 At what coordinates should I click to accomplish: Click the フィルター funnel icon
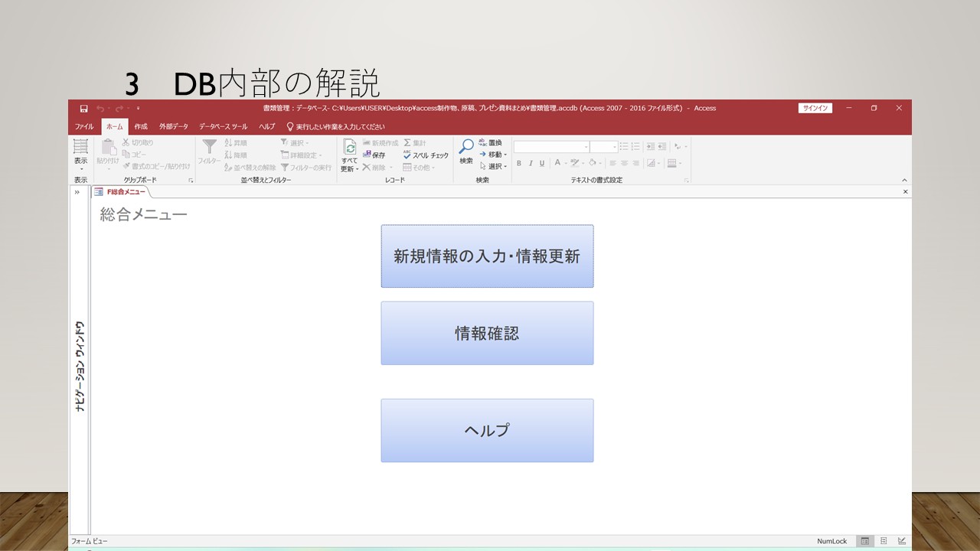tap(209, 148)
